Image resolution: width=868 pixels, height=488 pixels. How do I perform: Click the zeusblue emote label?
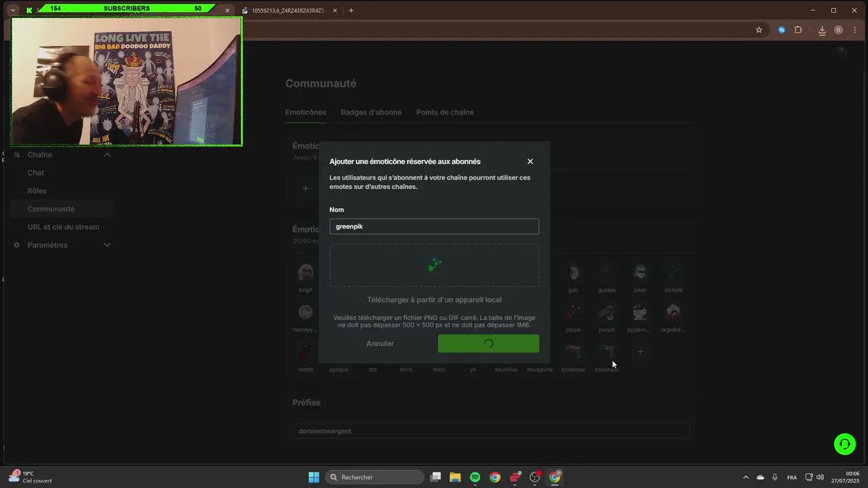(506, 369)
